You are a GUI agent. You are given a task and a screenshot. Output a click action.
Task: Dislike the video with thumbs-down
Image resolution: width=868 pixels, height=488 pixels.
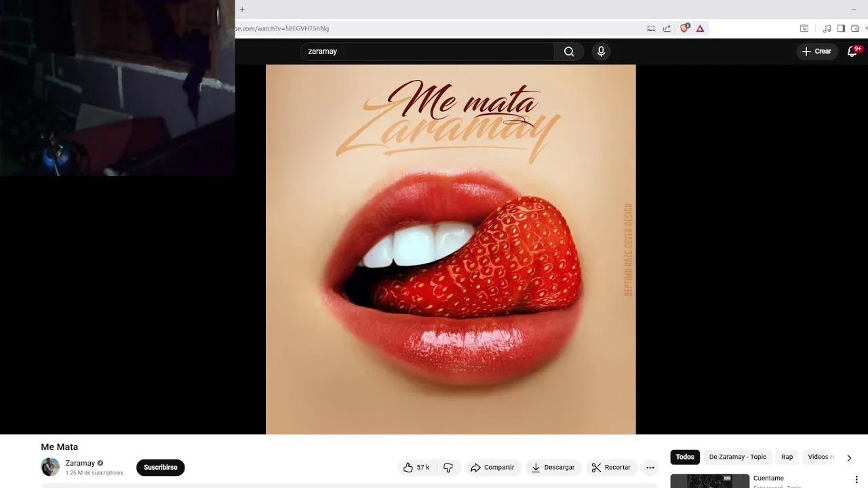click(448, 468)
